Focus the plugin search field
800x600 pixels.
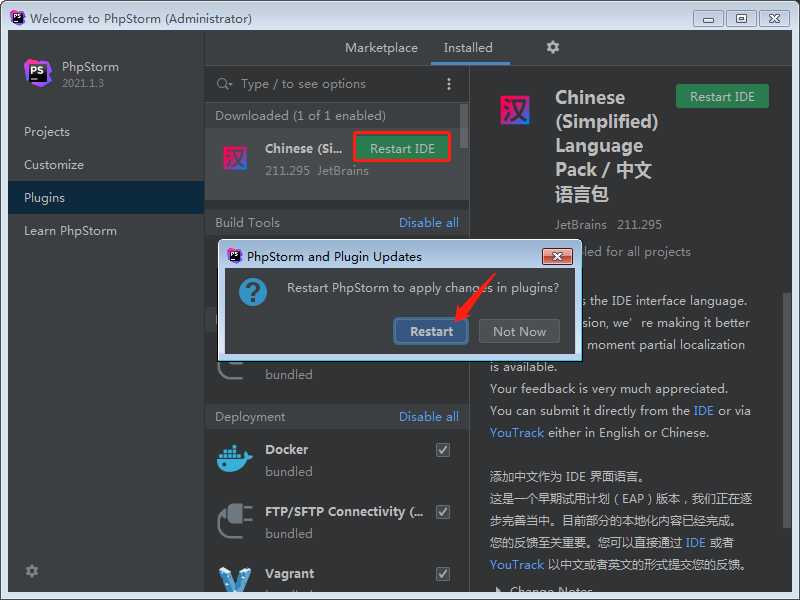[337, 84]
